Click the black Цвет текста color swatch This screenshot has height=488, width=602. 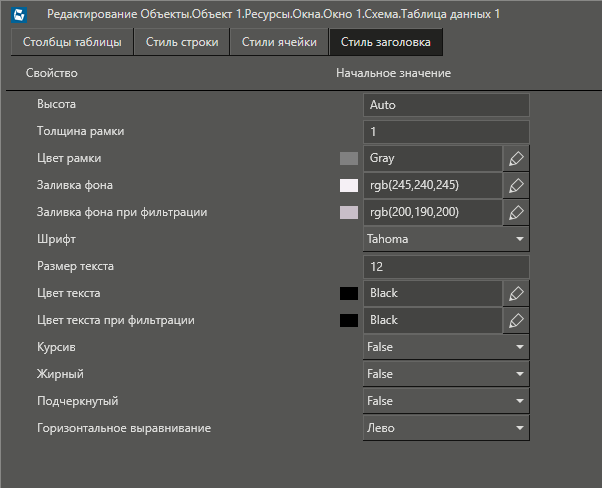point(349,293)
